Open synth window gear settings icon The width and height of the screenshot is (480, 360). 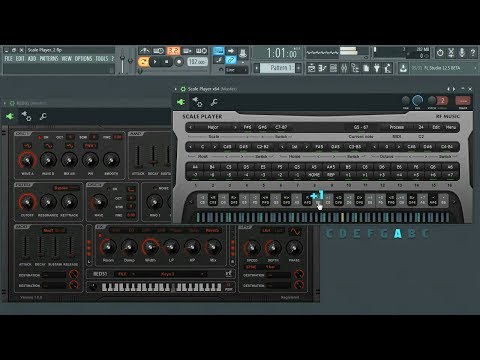[x=26, y=116]
